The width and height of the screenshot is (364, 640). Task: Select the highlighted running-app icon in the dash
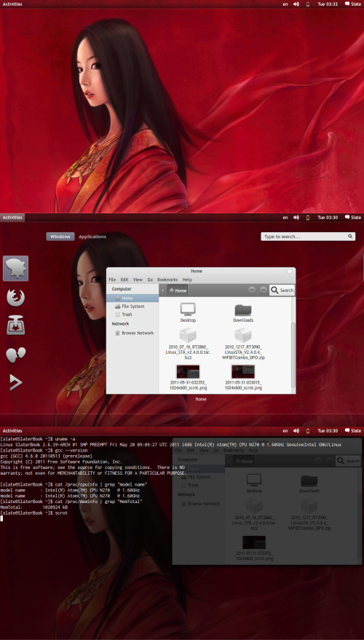point(15,268)
